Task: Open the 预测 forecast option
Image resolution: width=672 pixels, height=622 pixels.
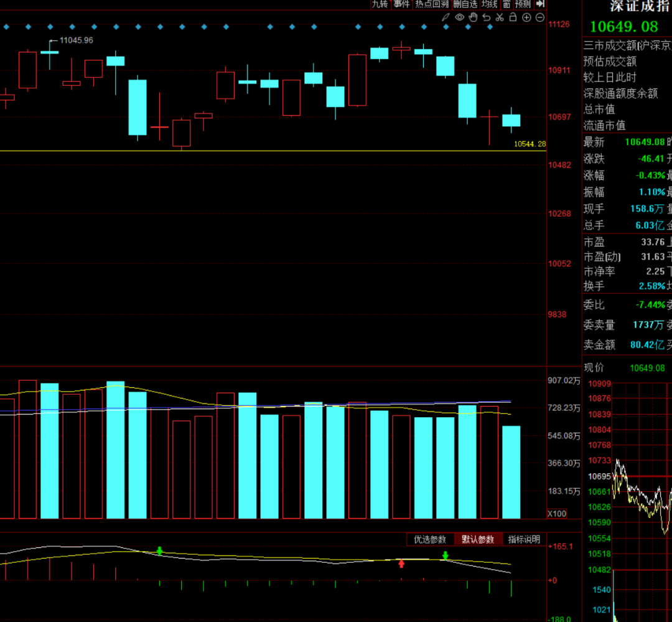Action: [x=523, y=4]
